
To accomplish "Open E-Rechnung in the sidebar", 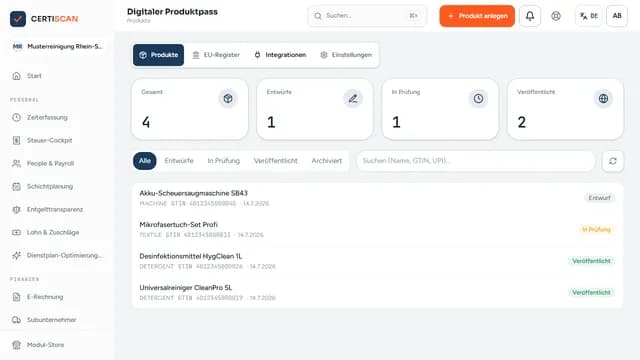I will (57, 297).
